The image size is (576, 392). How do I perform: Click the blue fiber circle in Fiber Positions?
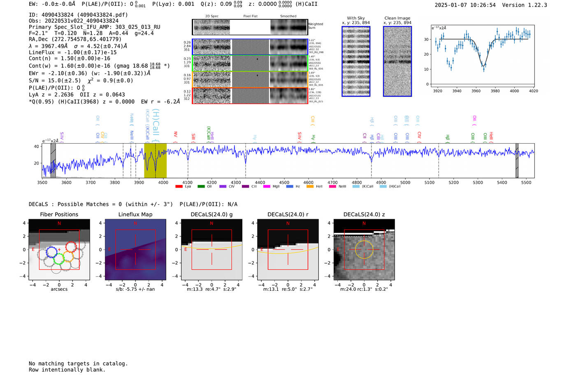(x=51, y=252)
